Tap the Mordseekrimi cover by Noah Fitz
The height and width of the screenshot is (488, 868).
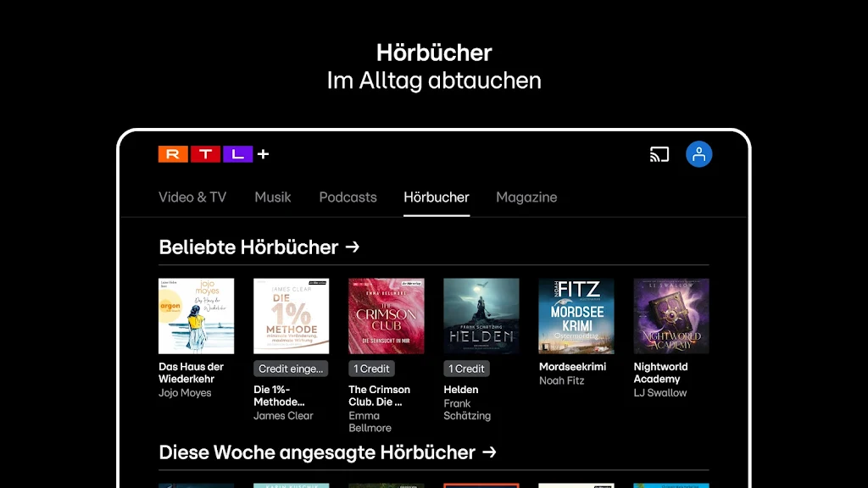tap(576, 316)
